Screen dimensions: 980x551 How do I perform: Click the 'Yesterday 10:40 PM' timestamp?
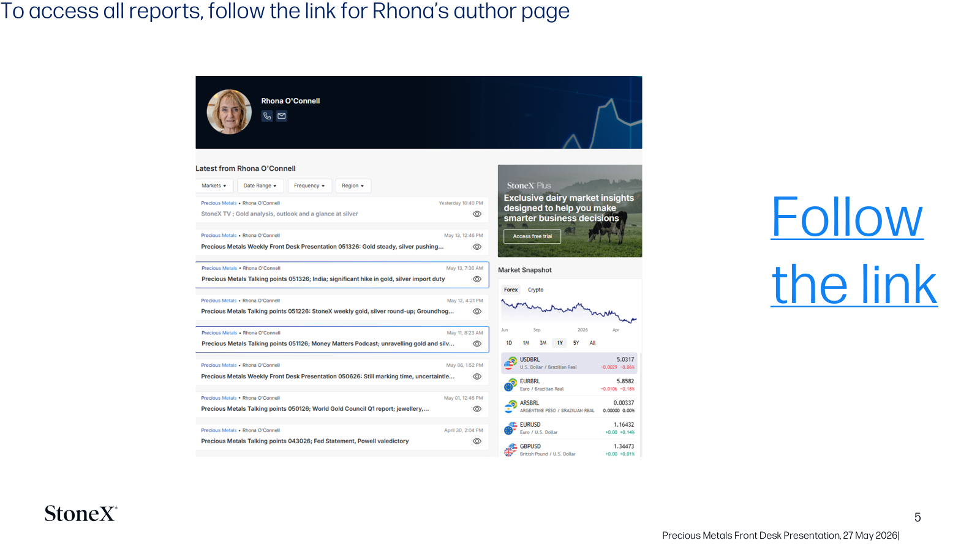pyautogui.click(x=461, y=203)
